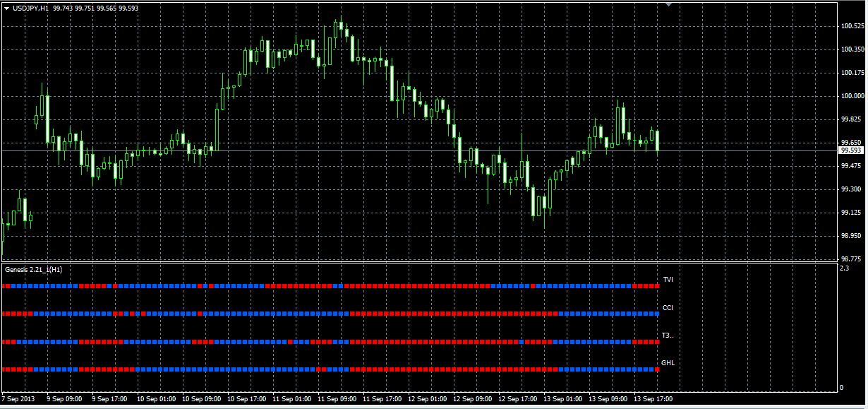Click the 99.650 price axis label
Image resolution: width=868 pixels, height=409 pixels.
pyautogui.click(x=852, y=143)
